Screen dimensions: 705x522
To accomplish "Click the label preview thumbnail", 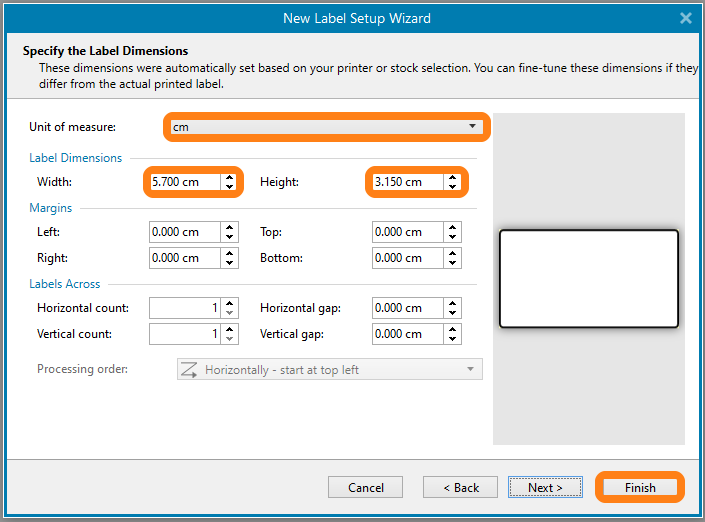I will point(588,279).
